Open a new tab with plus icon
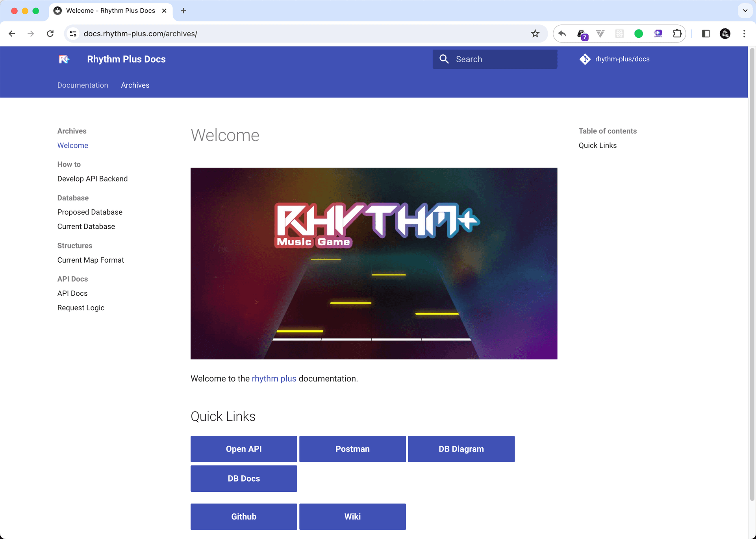756x539 pixels. coord(183,11)
